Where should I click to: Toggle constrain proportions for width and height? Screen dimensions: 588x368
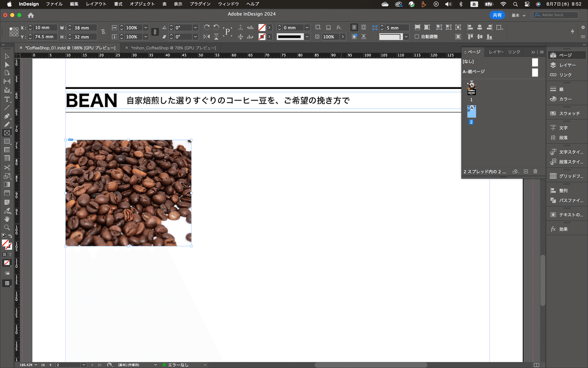coord(102,32)
